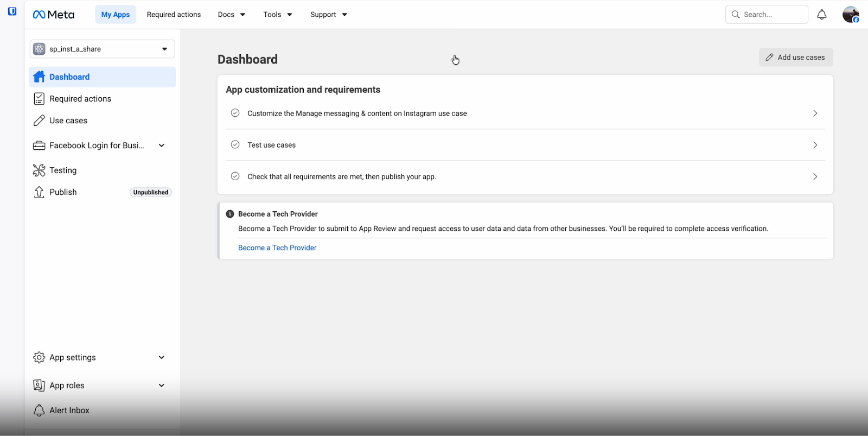
Task: Open the sp_inst_a_share app selector dropdown
Action: [103, 49]
